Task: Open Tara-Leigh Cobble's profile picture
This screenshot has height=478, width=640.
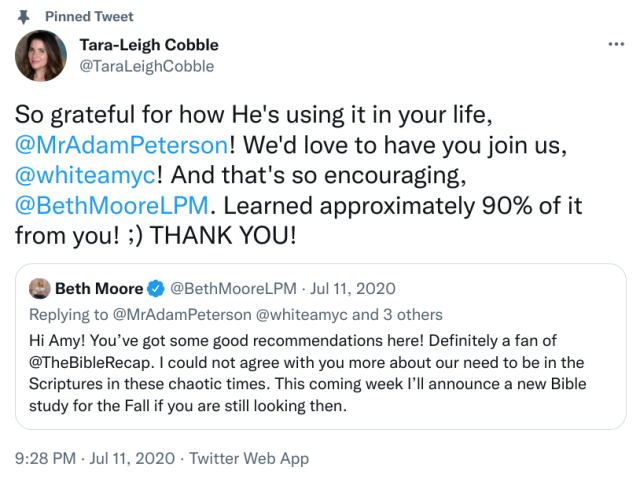Action: [x=41, y=56]
